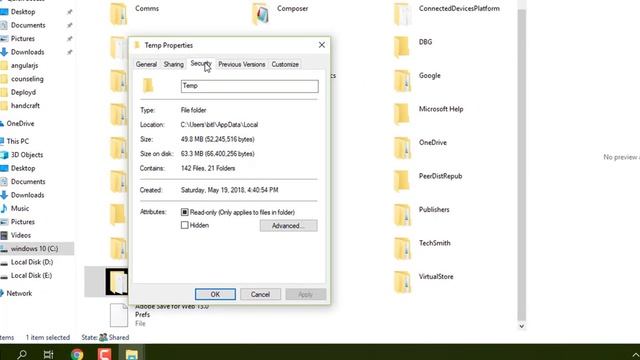The height and width of the screenshot is (360, 640).
Task: Open the Security tab
Action: tap(201, 64)
